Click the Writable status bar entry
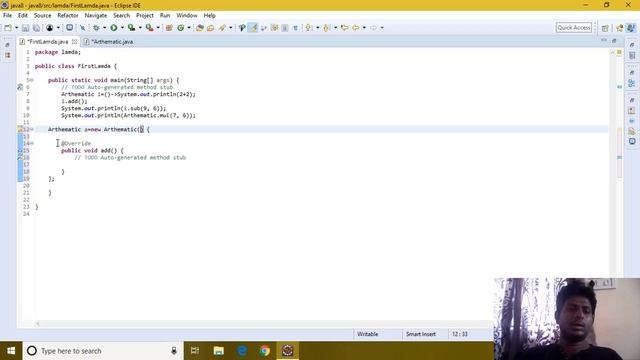Image resolution: width=640 pixels, height=360 pixels. [x=368, y=334]
